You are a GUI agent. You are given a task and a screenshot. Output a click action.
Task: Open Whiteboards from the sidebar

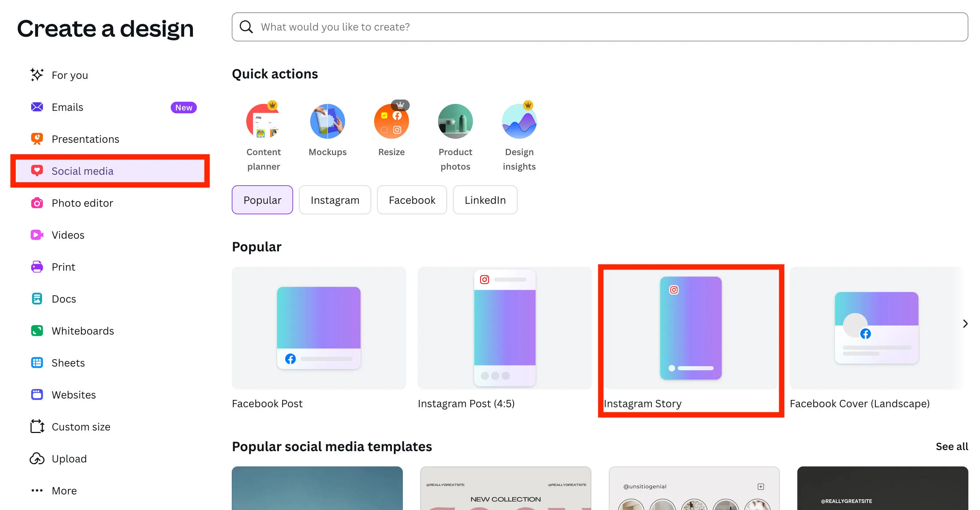(x=82, y=331)
